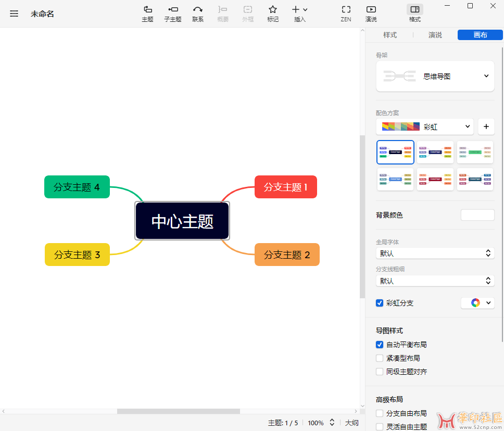The image size is (504, 431).
Task: Click the canvas horizontal scrollbar thumb
Action: tap(179, 411)
